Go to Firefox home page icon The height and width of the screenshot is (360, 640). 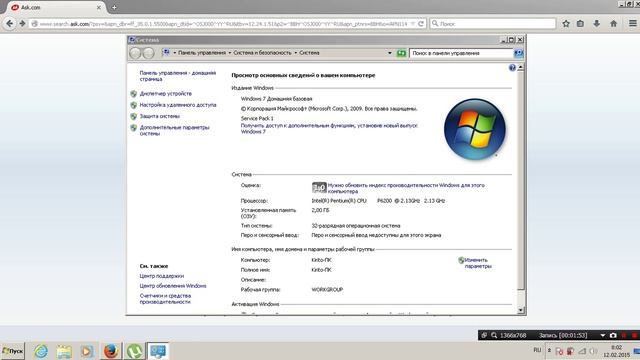click(x=613, y=24)
